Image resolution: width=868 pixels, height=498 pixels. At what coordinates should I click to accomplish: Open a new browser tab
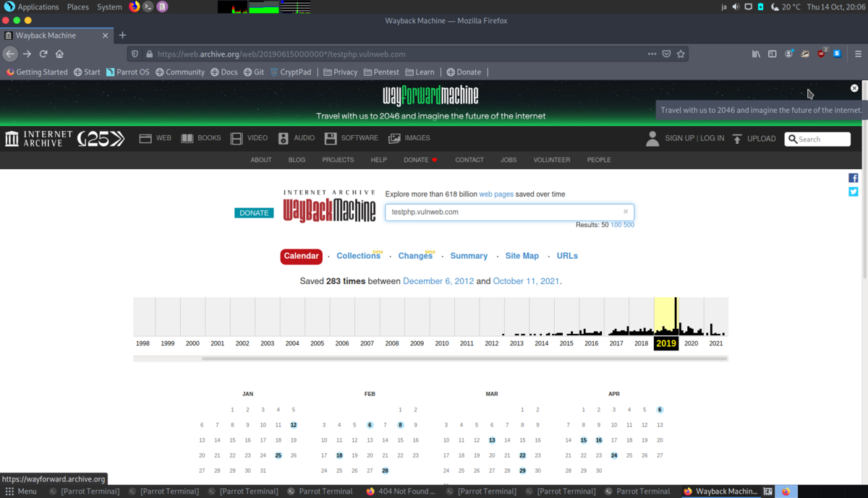122,35
